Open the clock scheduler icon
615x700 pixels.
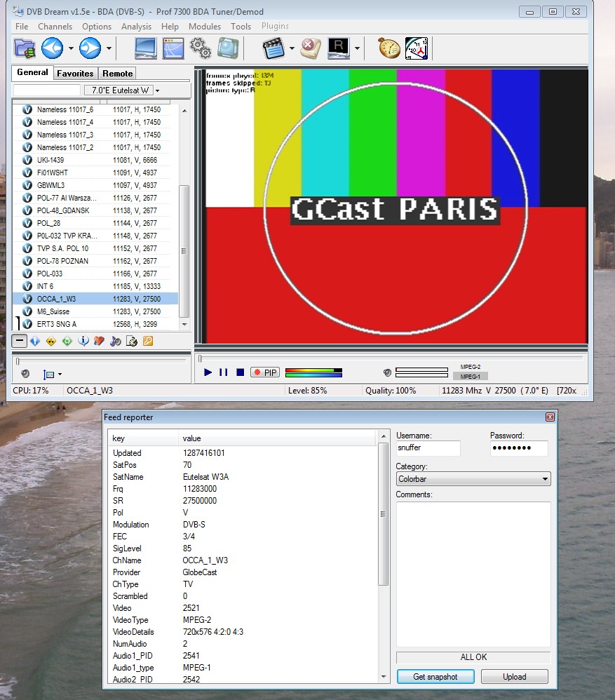pyautogui.click(x=417, y=48)
